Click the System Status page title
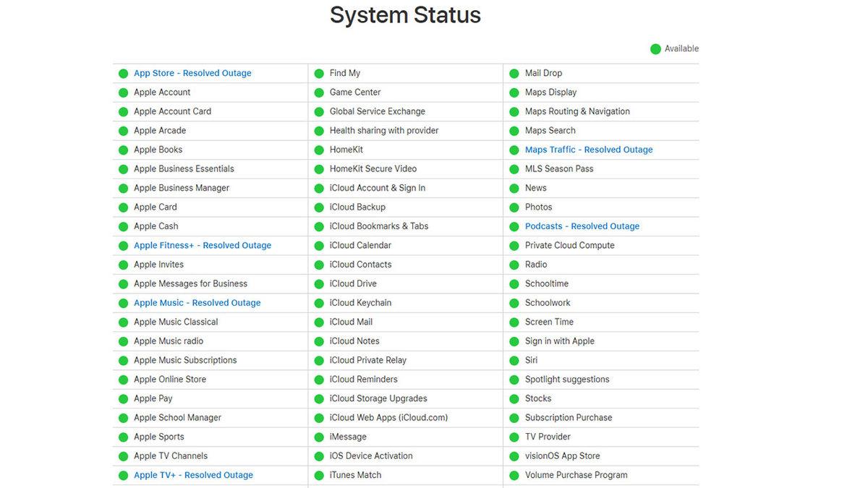Image resolution: width=868 pixels, height=488 pixels. (405, 15)
